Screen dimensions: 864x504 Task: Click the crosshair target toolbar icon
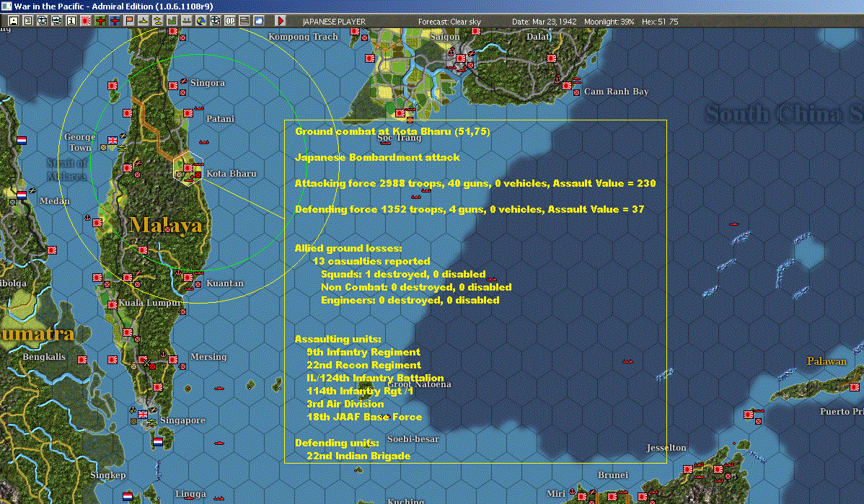(216, 21)
